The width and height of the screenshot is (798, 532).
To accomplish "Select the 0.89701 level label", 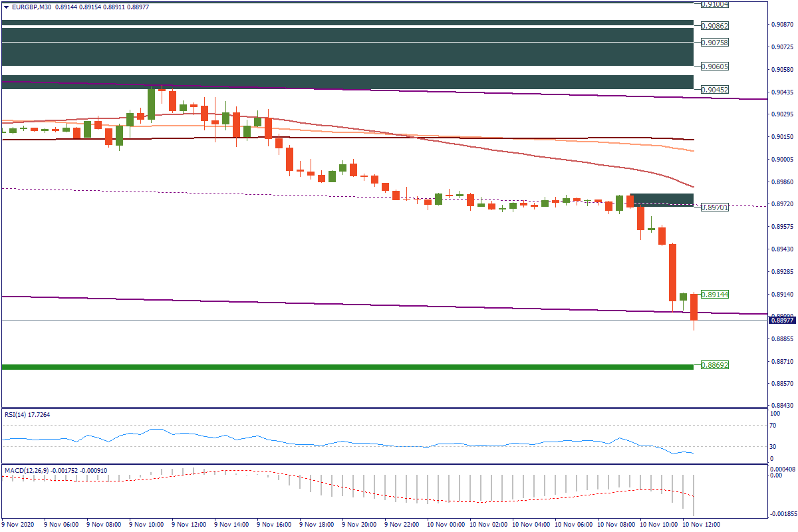I will tap(715, 207).
